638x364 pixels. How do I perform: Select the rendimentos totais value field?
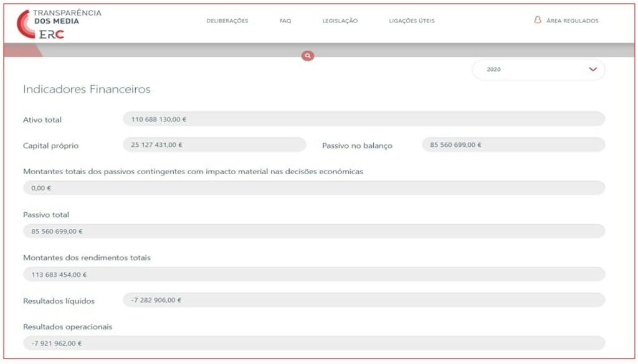[314, 274]
